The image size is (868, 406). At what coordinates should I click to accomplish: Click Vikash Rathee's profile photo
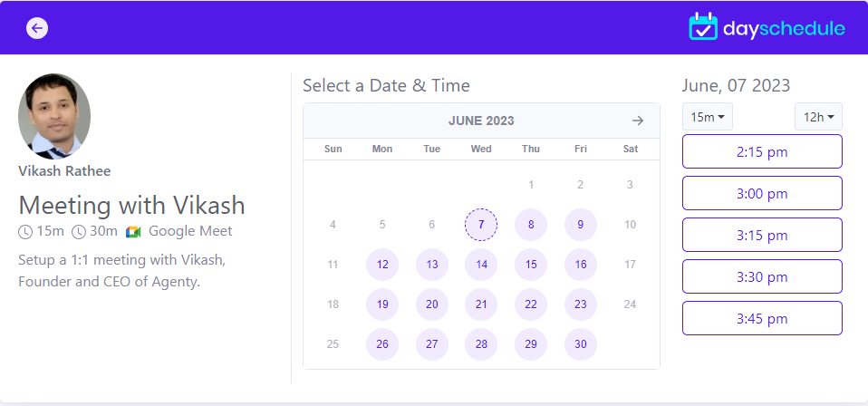click(54, 116)
